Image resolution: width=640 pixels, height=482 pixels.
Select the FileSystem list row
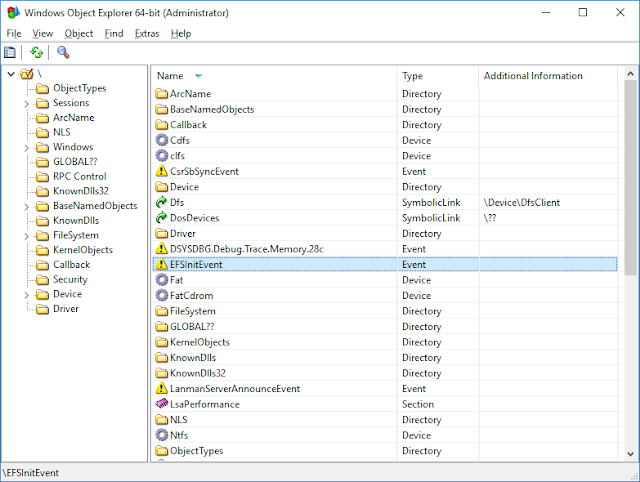385,311
